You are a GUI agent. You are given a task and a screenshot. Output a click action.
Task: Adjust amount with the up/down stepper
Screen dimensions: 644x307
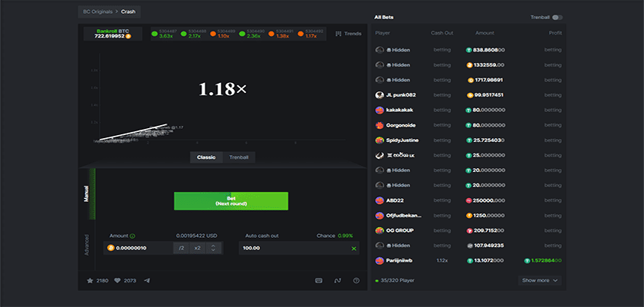pos(213,248)
